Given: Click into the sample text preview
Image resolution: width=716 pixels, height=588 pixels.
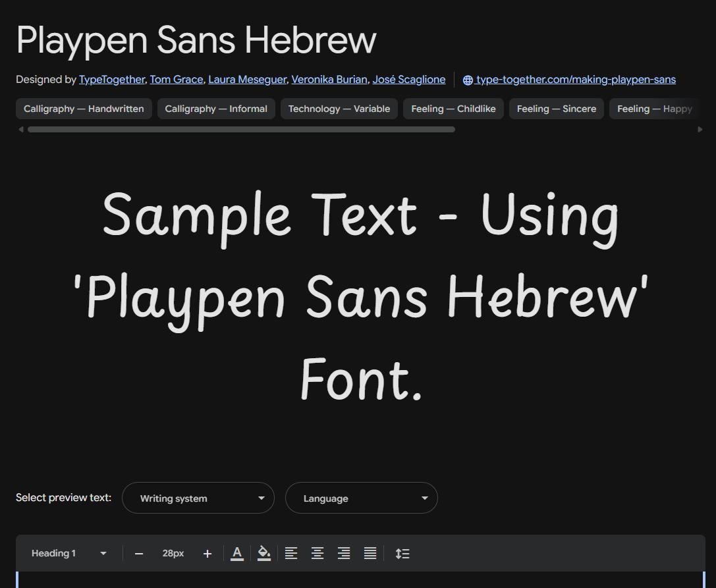Looking at the screenshot, I should [x=361, y=296].
